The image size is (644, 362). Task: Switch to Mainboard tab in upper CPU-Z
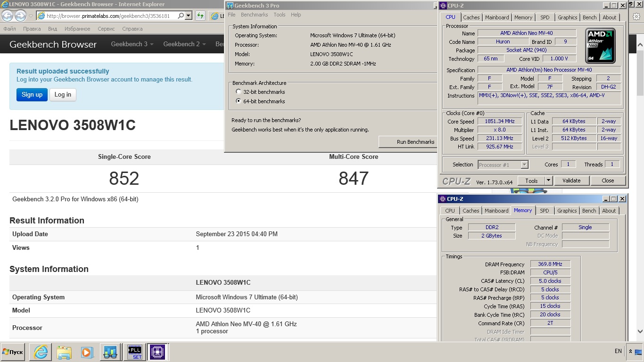tap(497, 17)
